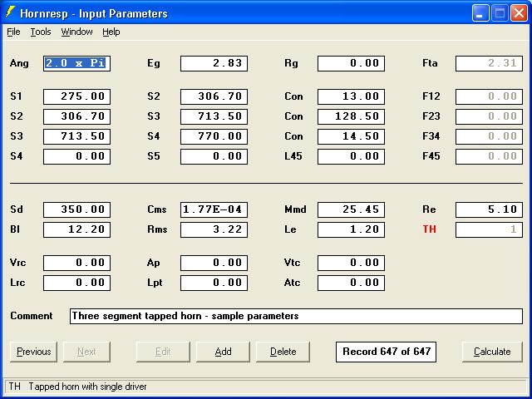Click the Lrc input field
This screenshot has height=399, width=532.
[76, 283]
